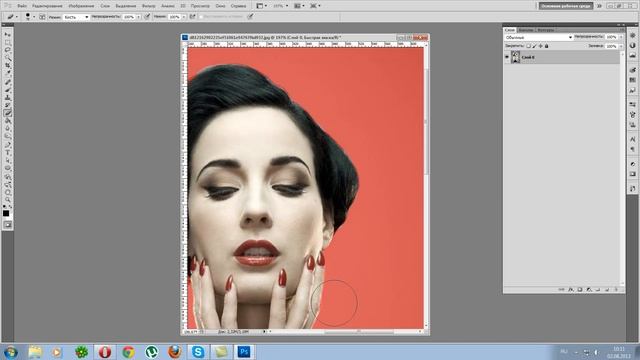
Task: Toggle lock position in Layers panel
Action: click(540, 46)
